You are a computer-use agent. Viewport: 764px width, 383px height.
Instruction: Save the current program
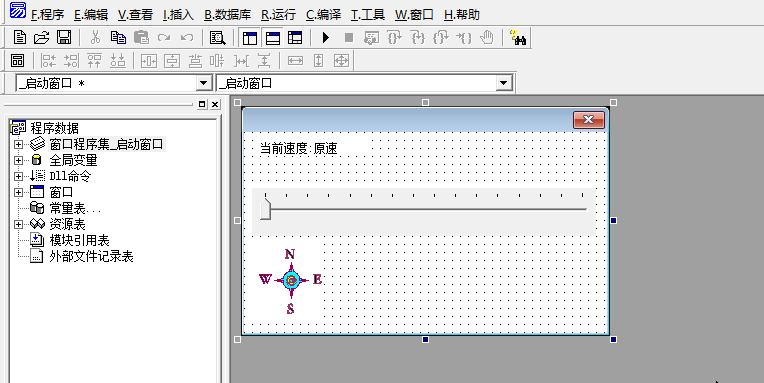(x=64, y=38)
